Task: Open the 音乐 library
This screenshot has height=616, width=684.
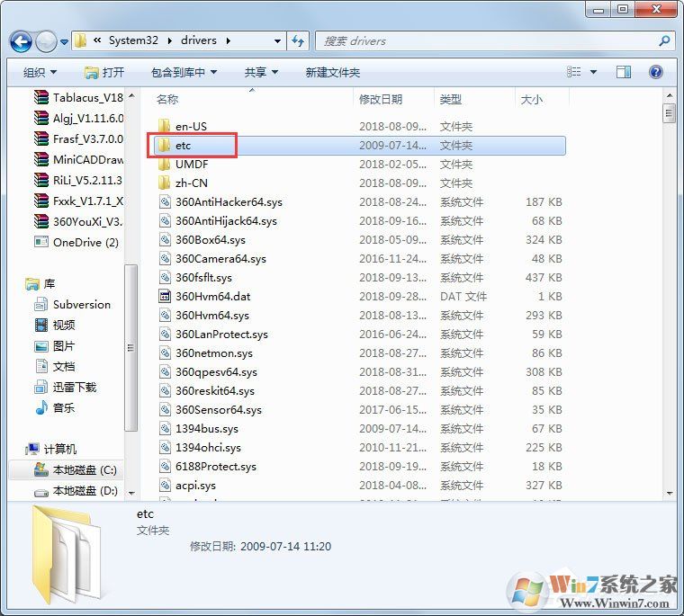Action: pyautogui.click(x=55, y=407)
